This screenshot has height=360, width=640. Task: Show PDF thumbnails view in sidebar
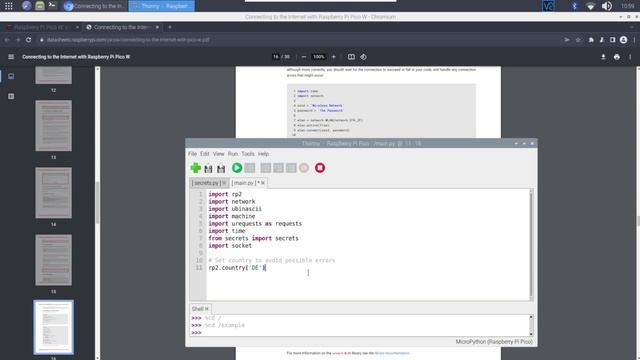point(11,76)
